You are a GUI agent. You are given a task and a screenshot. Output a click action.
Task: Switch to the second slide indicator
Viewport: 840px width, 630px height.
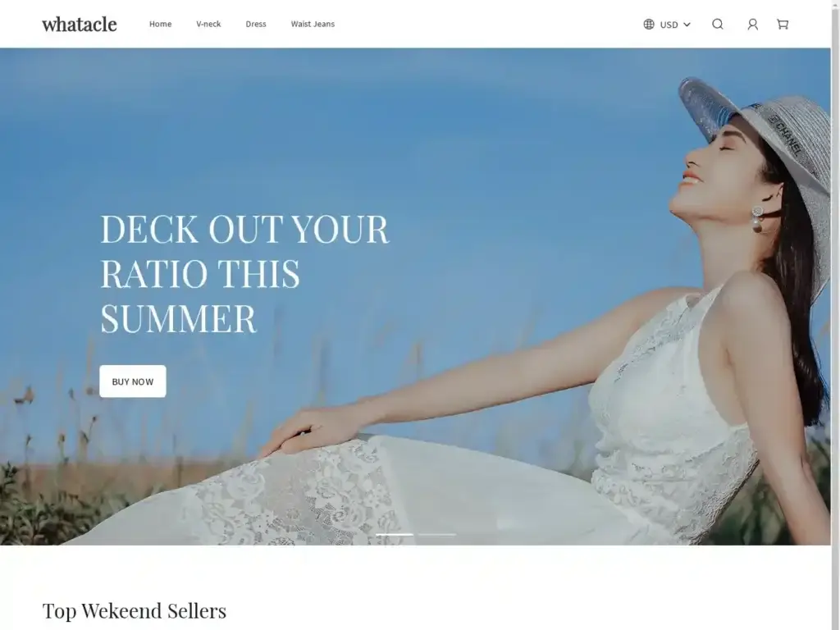[437, 535]
